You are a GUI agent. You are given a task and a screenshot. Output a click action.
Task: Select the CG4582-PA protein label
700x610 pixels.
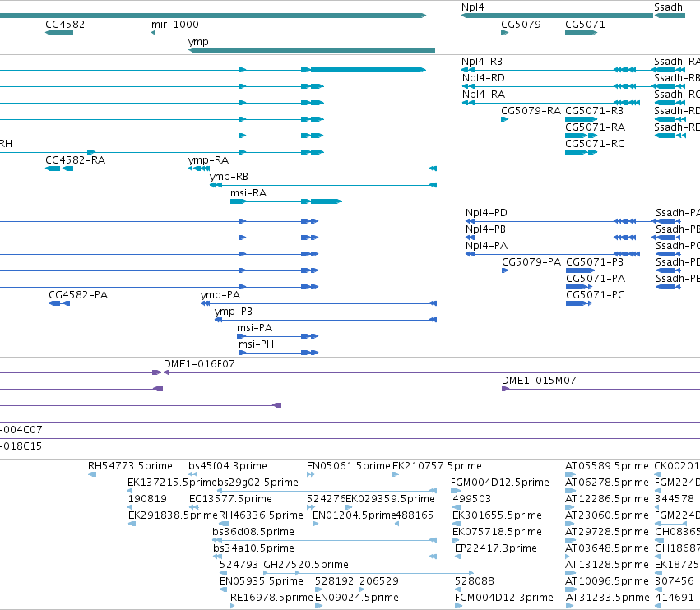pyautogui.click(x=78, y=295)
